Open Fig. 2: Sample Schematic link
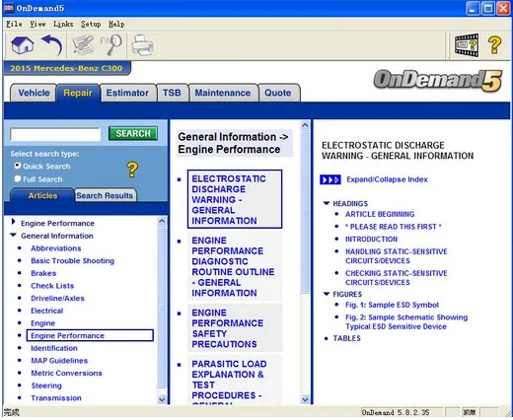 tap(406, 321)
